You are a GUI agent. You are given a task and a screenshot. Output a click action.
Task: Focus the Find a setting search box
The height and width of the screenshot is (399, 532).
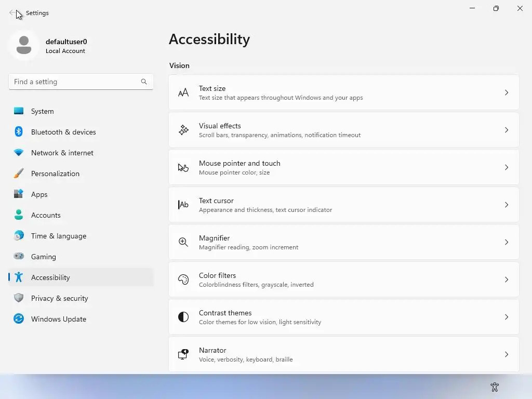(x=75, y=82)
